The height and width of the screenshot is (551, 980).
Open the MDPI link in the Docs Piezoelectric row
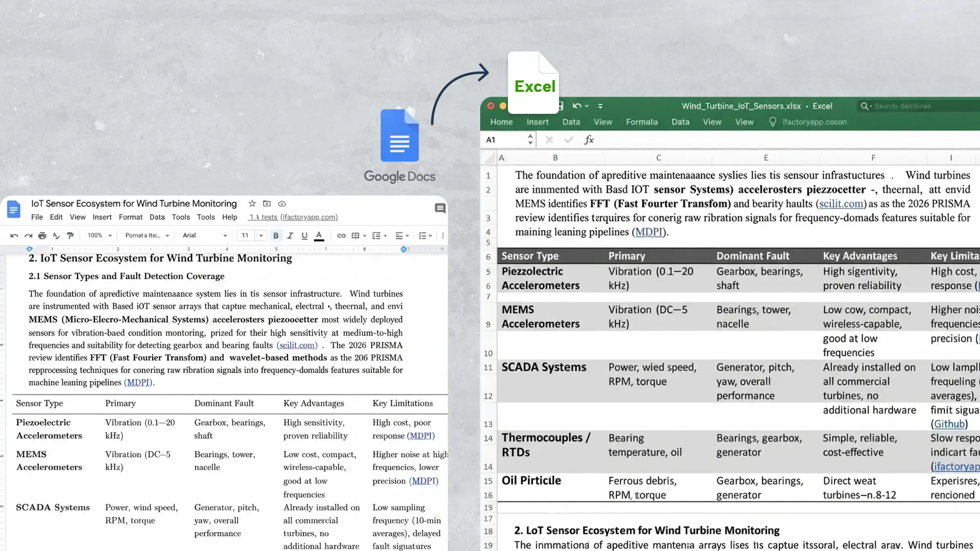421,436
